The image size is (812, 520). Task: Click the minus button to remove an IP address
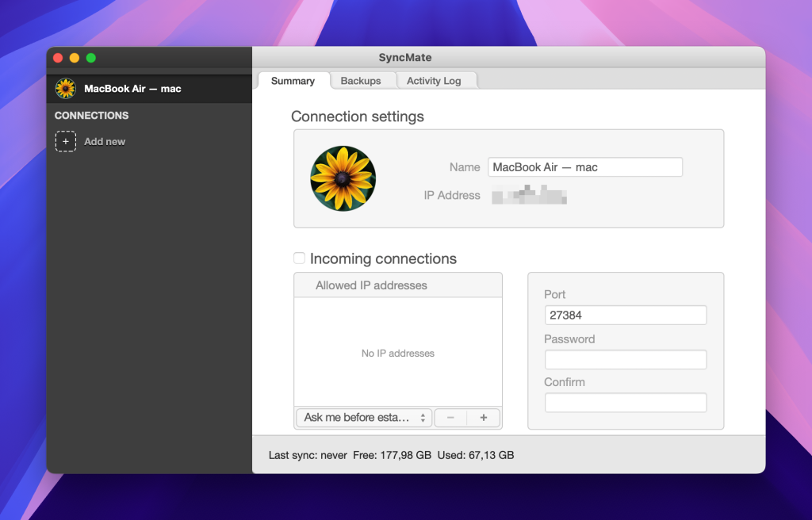(x=450, y=418)
